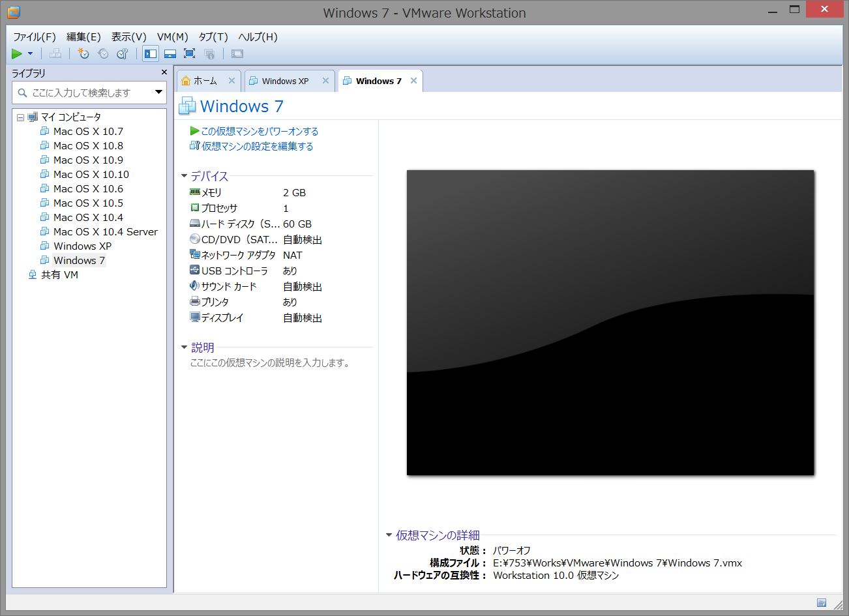Click the green power on toolbar button

pos(17,54)
